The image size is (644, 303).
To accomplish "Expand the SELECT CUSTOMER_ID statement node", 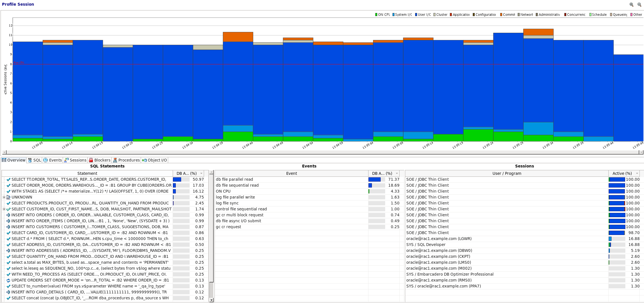I will coord(4,209).
